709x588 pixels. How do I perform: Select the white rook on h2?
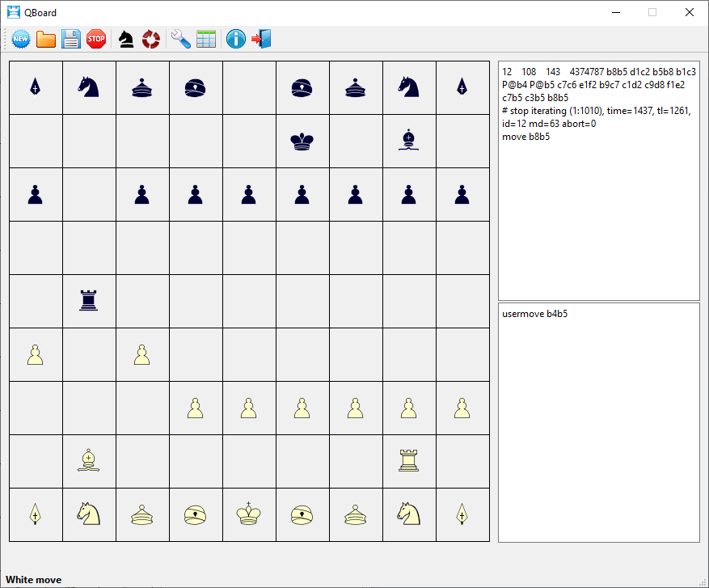point(409,461)
